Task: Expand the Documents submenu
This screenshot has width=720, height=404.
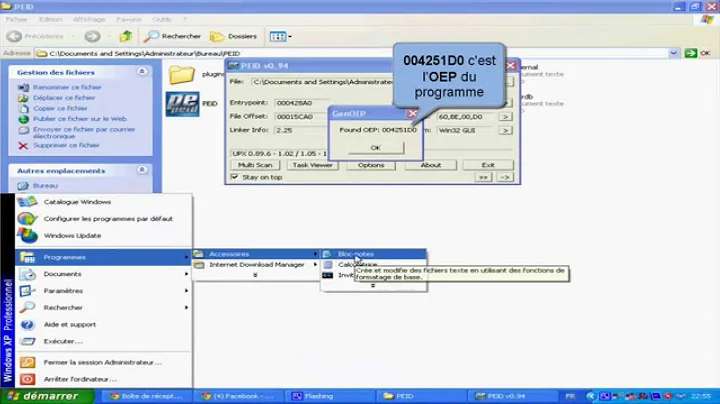Action: 104,274
